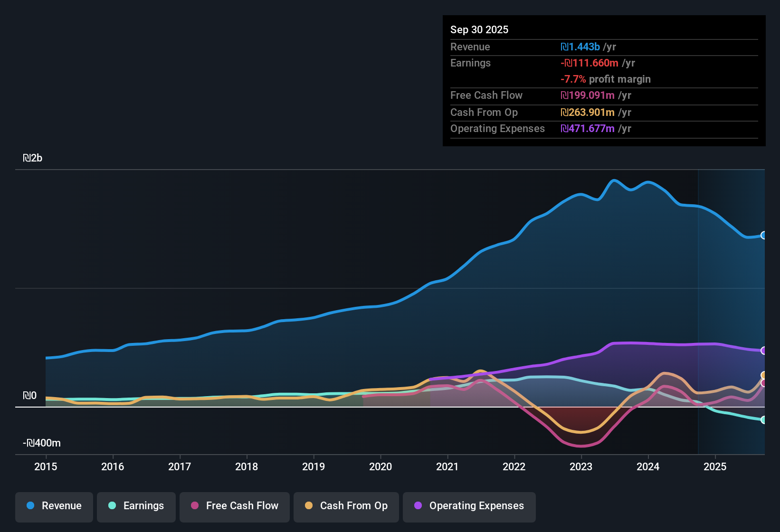Screen dimensions: 780x532
Task: Select the orange Cash From Op legend dot
Action: tap(308, 506)
